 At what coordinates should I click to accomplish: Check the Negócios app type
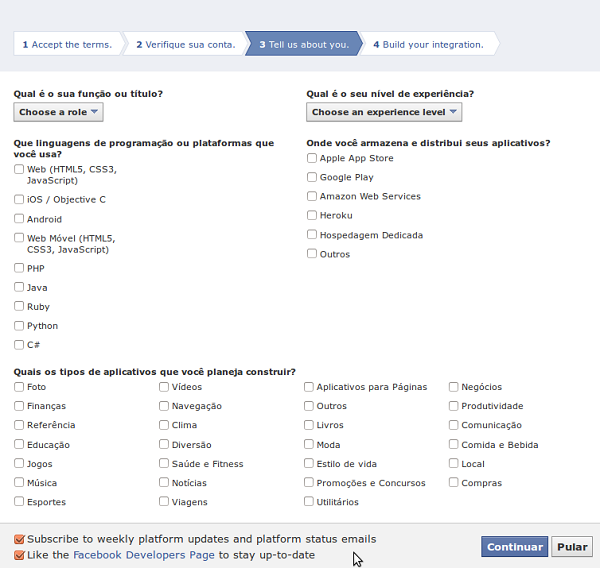click(454, 387)
